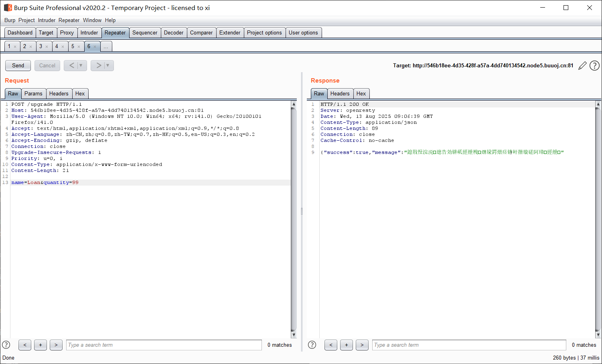Image resolution: width=602 pixels, height=364 pixels.
Task: Show request Params view
Action: (33, 94)
